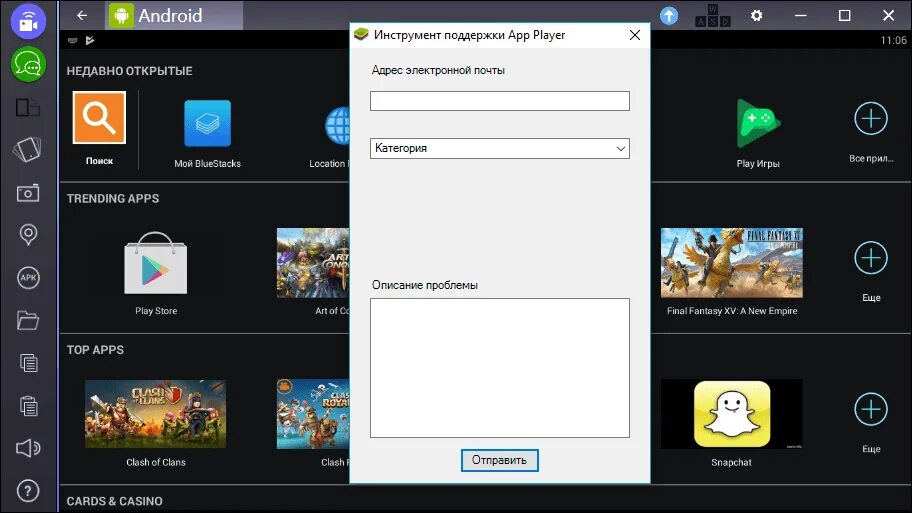Click the TOP APPS heading
Screen dimensions: 912x513
[x=95, y=350]
